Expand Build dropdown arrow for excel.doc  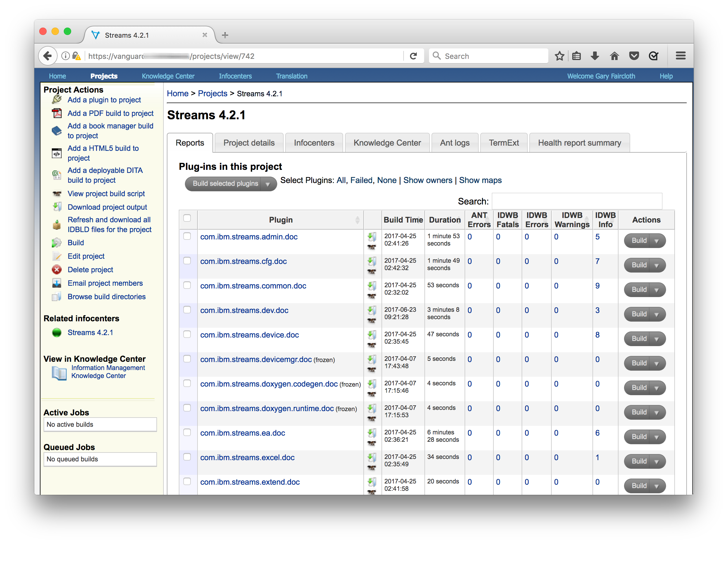tap(657, 461)
